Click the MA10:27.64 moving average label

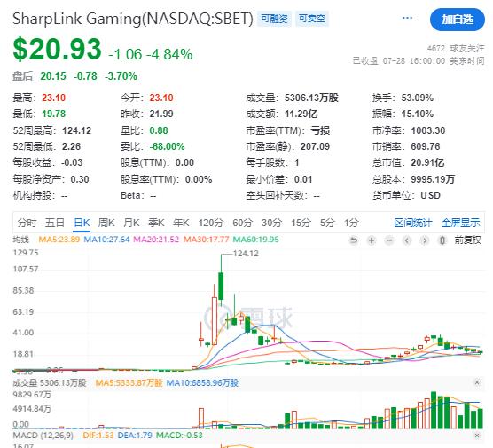click(x=106, y=240)
